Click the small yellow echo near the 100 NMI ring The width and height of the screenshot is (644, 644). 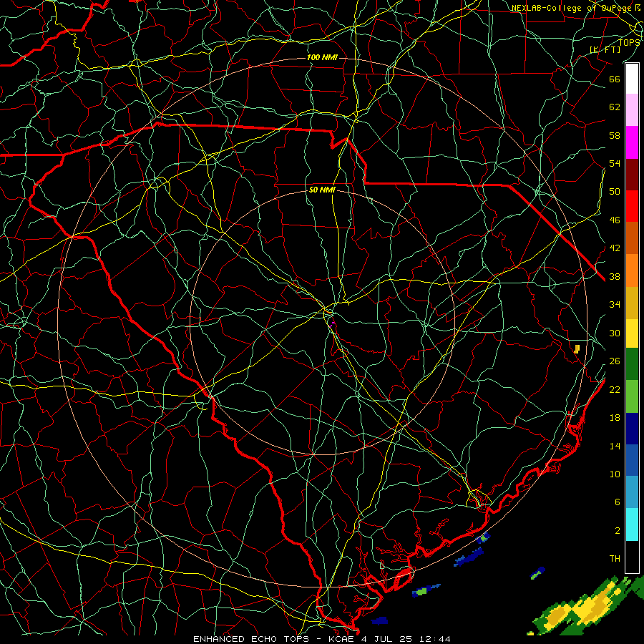(x=577, y=349)
